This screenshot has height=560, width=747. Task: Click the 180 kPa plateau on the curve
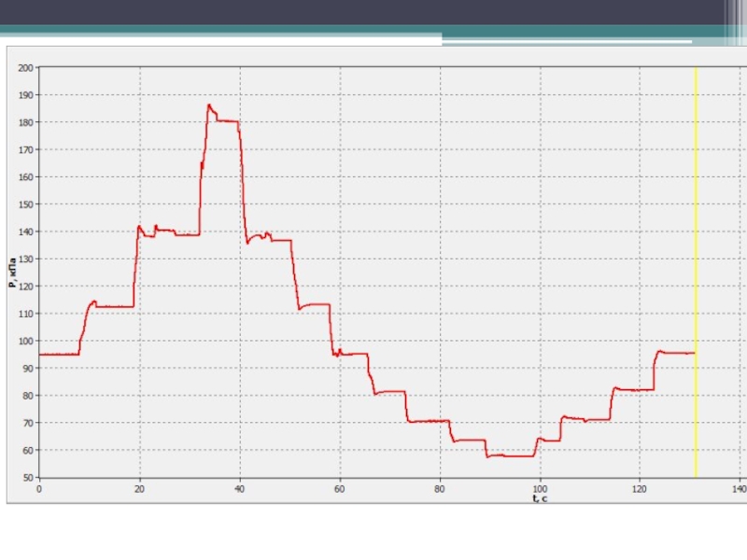point(228,121)
